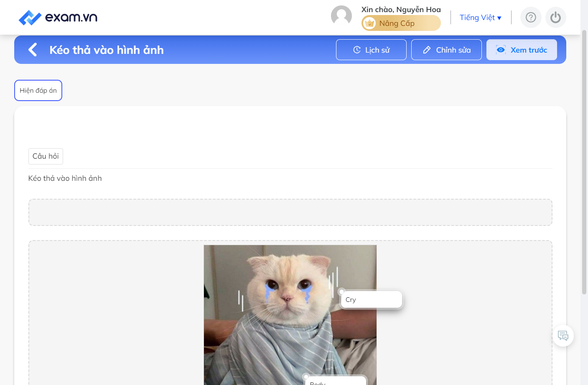Open the user avatar profile
The image size is (588, 385).
(x=341, y=16)
